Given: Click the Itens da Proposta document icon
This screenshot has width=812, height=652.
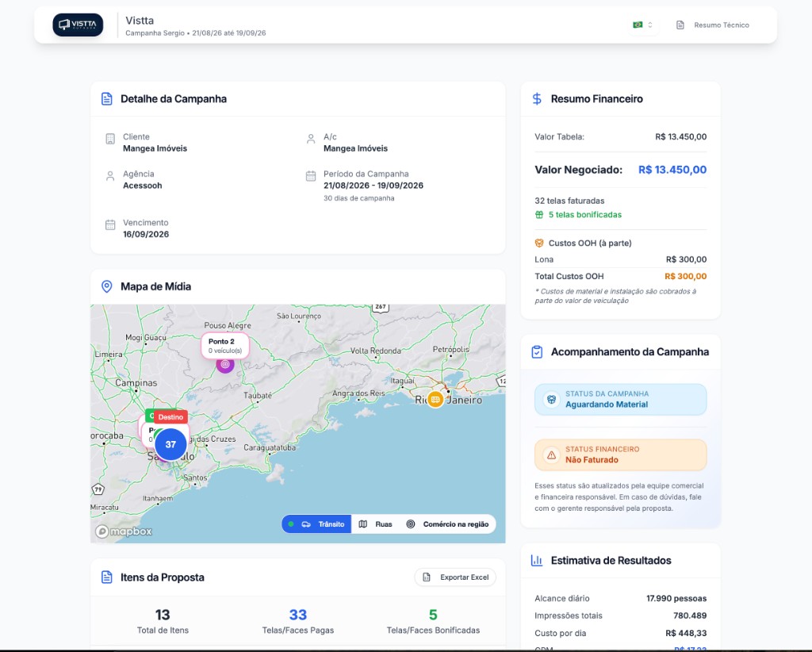Looking at the screenshot, I should coord(107,577).
